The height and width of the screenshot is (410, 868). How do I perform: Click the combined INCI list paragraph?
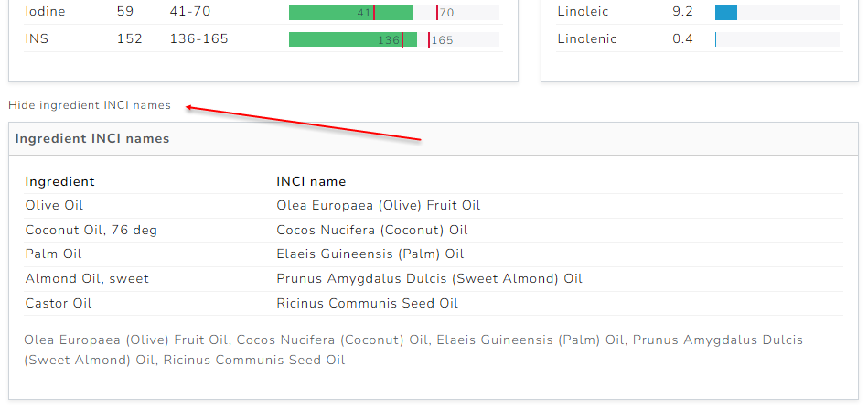pos(413,350)
